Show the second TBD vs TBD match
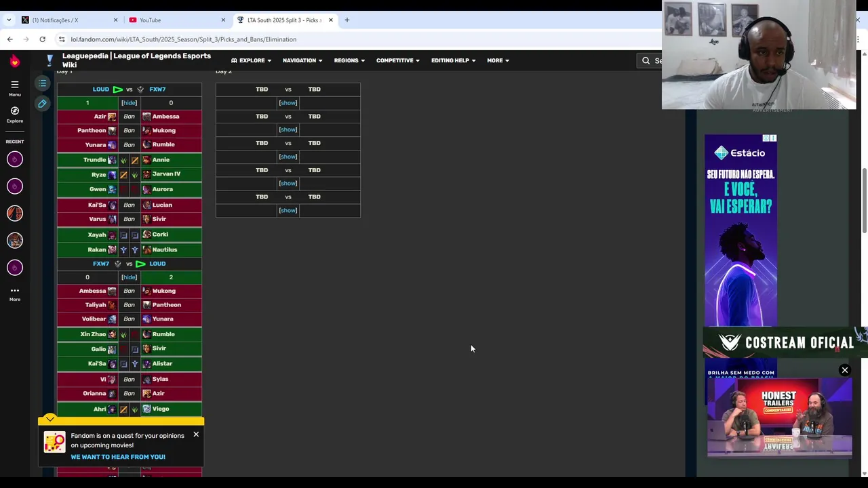This screenshot has width=868, height=488. [288, 129]
